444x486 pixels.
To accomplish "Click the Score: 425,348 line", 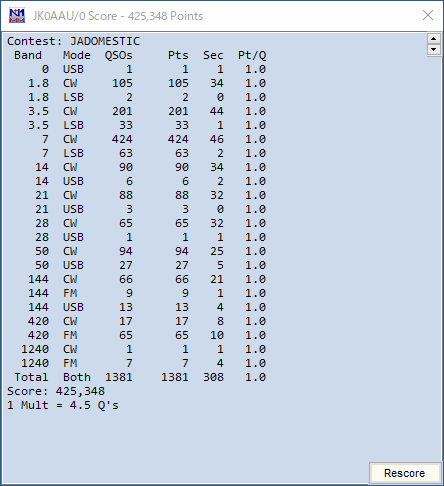I will tap(56, 391).
